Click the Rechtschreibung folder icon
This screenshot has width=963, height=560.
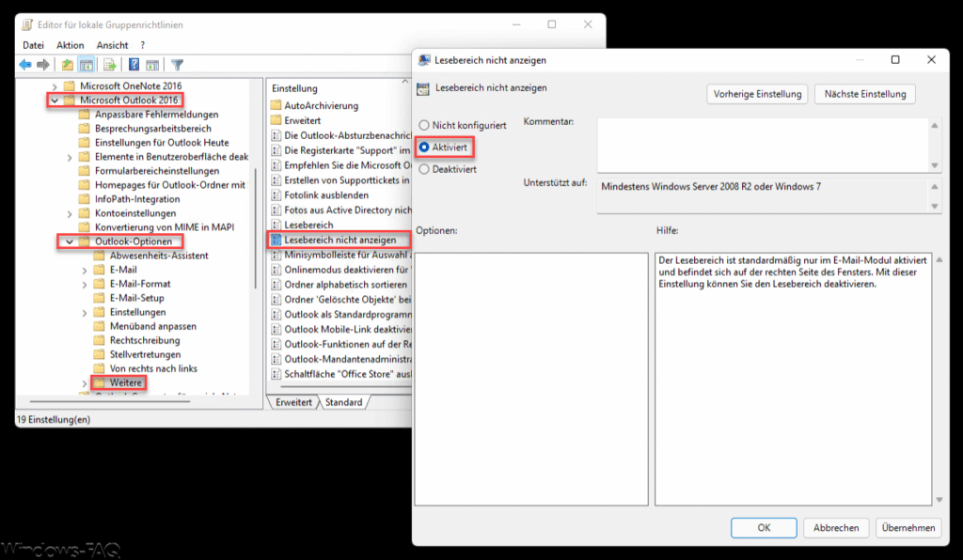[99, 340]
